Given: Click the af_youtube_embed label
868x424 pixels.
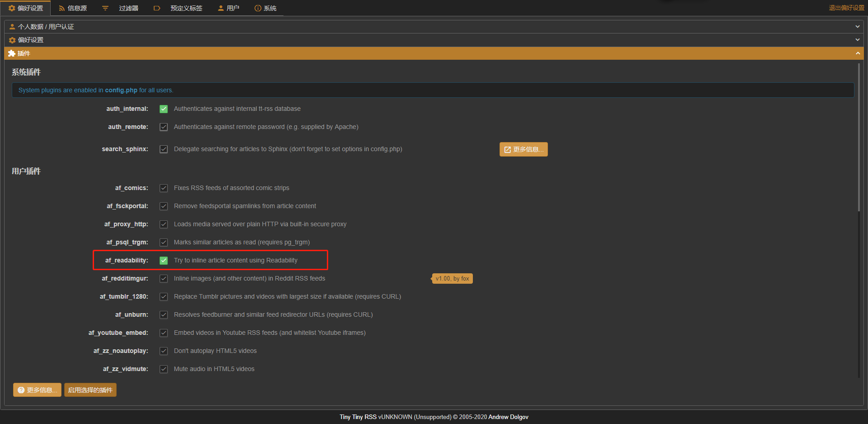Looking at the screenshot, I should click(x=118, y=333).
